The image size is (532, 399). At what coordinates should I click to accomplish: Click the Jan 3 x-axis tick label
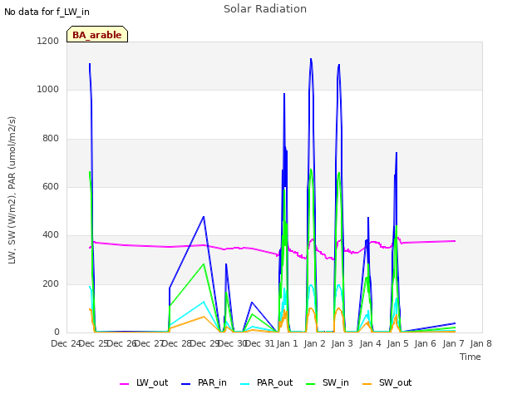pos(342,343)
